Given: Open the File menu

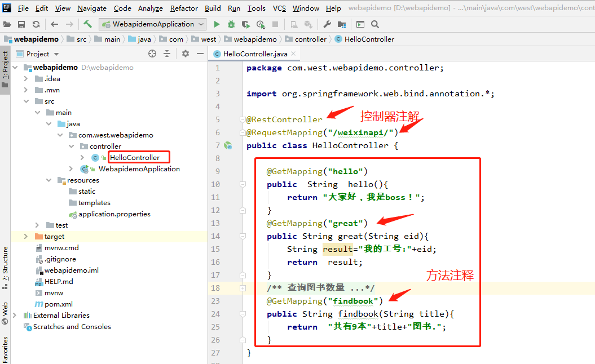Looking at the screenshot, I should pyautogui.click(x=23, y=8).
